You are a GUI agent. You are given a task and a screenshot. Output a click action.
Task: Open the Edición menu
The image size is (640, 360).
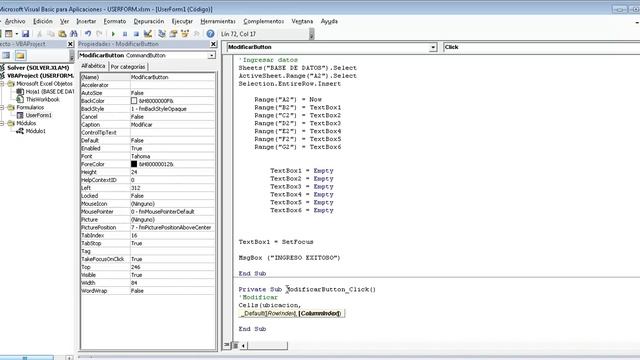pyautogui.click(x=43, y=21)
